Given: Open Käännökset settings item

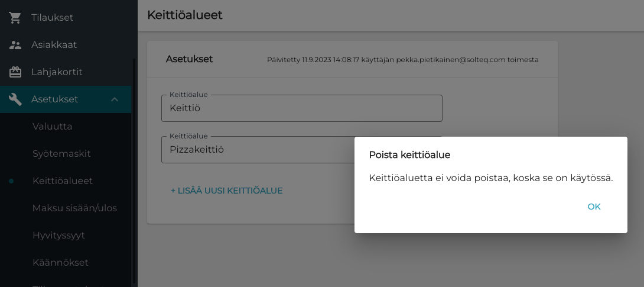Looking at the screenshot, I should click(60, 263).
